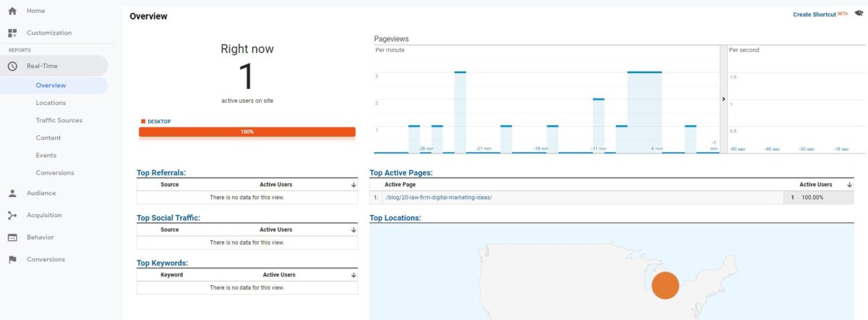The image size is (868, 320).
Task: Click the Behavior window icon
Action: pyautogui.click(x=12, y=237)
